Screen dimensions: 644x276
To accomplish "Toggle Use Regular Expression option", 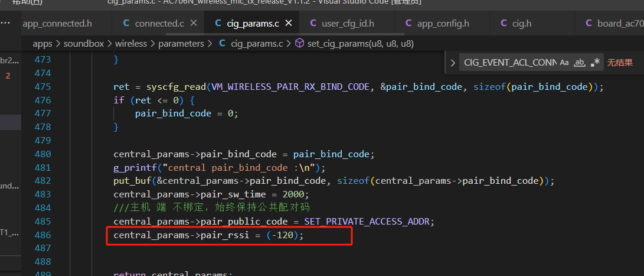I will [595, 63].
